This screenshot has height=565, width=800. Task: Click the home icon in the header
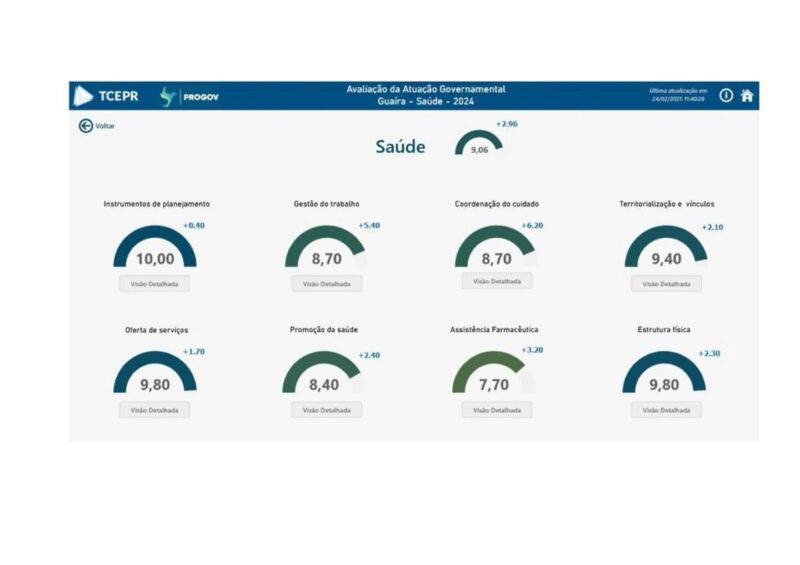(746, 96)
